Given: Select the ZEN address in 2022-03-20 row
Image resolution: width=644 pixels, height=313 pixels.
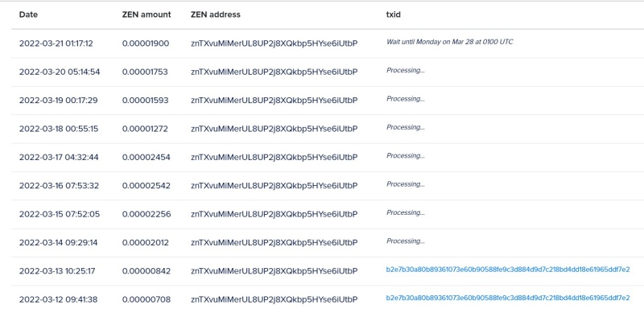Looking at the screenshot, I should (275, 72).
